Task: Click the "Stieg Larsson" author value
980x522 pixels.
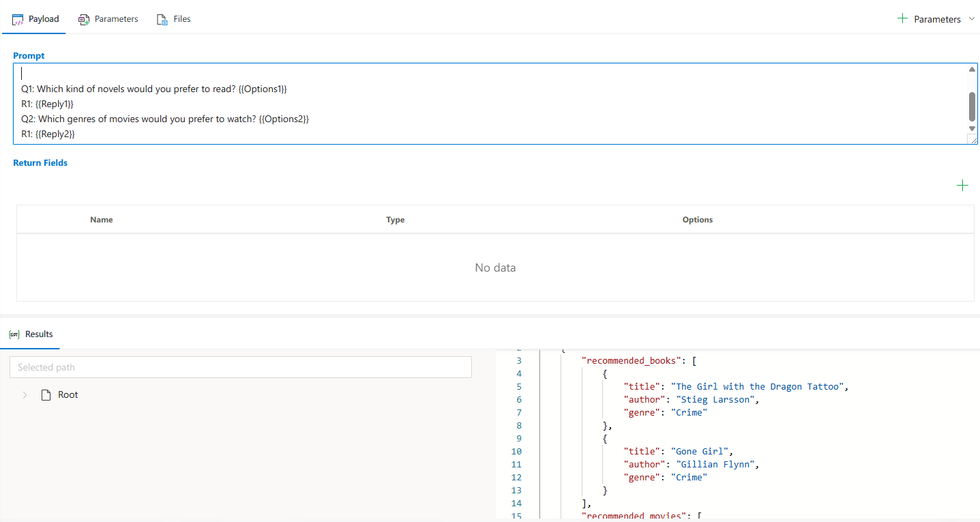Action: 714,400
